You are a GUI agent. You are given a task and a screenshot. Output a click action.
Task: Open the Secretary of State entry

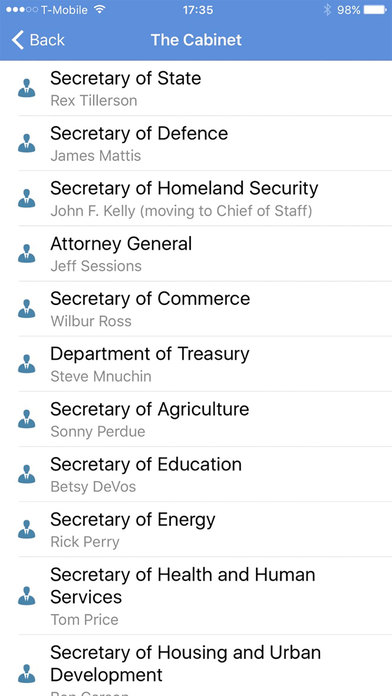click(196, 88)
